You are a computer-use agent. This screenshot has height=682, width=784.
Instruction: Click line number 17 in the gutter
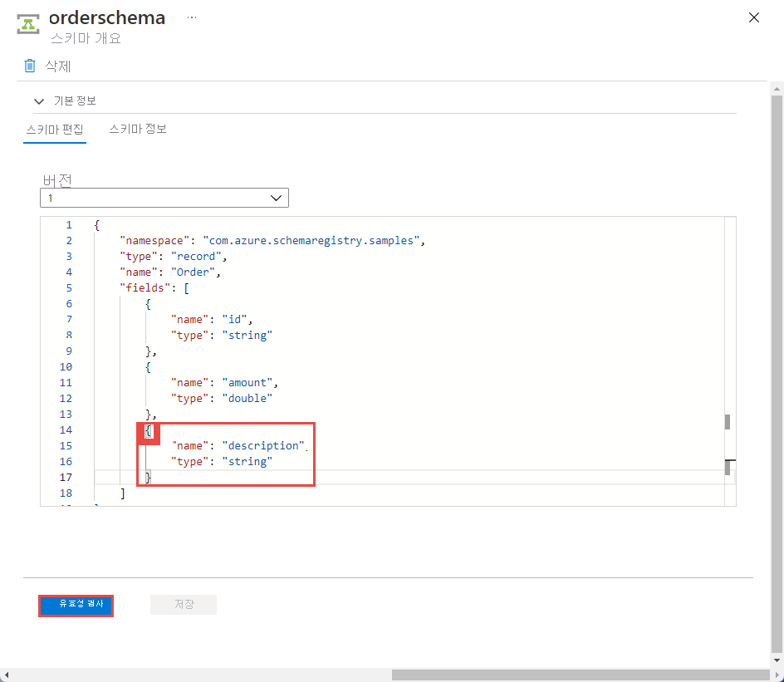click(x=66, y=478)
